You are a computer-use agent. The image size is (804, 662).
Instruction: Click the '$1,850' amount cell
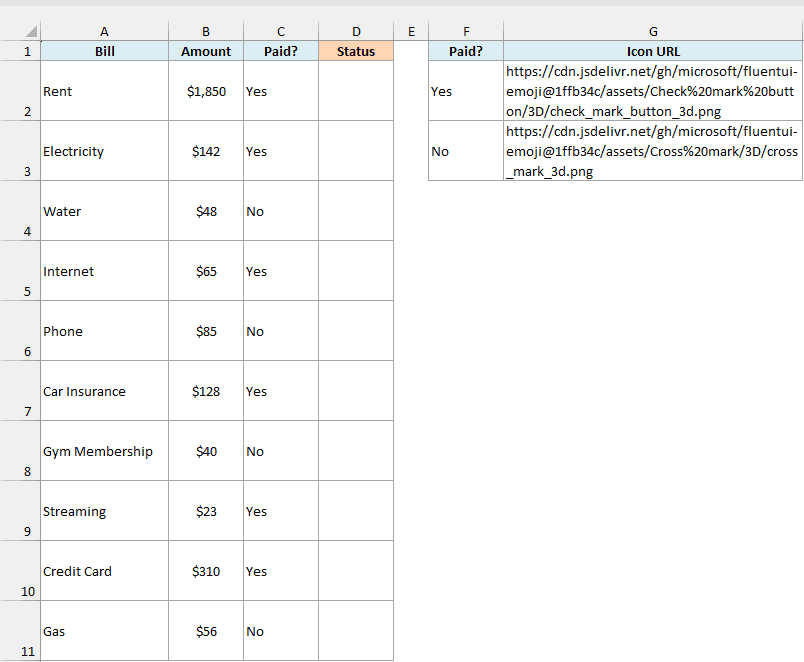click(x=206, y=91)
